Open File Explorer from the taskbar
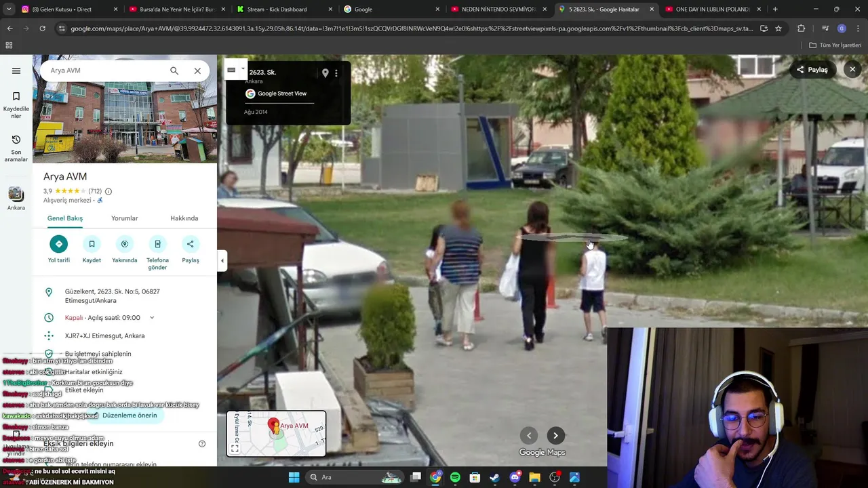Viewport: 868px width, 488px height. tap(534, 477)
